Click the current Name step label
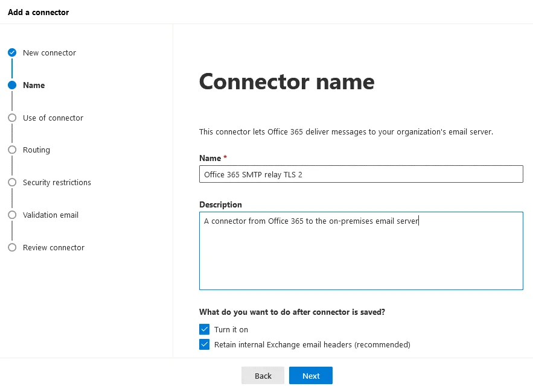This screenshot has width=533, height=392. click(x=34, y=85)
